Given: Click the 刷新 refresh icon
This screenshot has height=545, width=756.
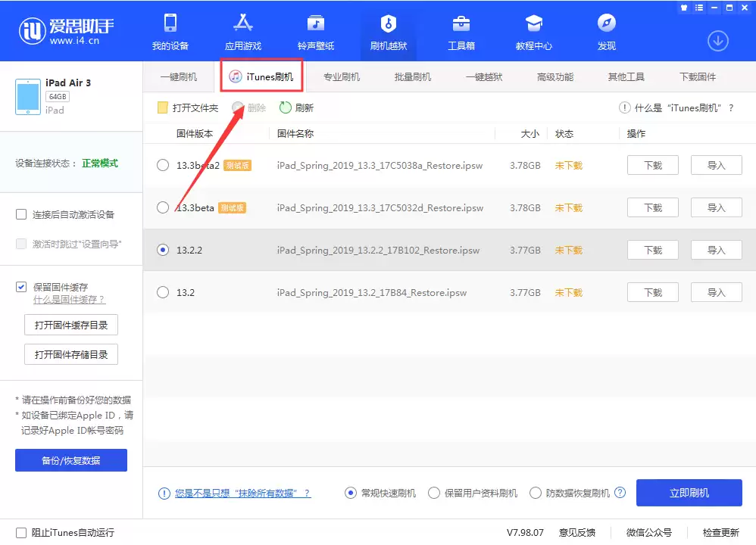Looking at the screenshot, I should click(286, 107).
